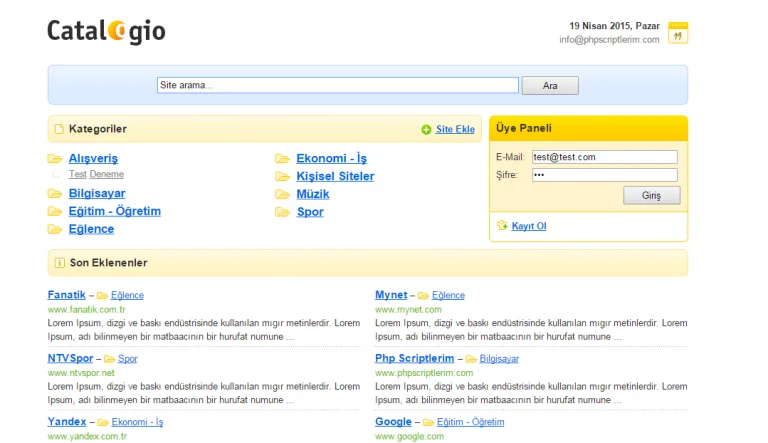Open the Eğlence category link in Kategoriler
Screen dimensions: 768x443
(91, 229)
